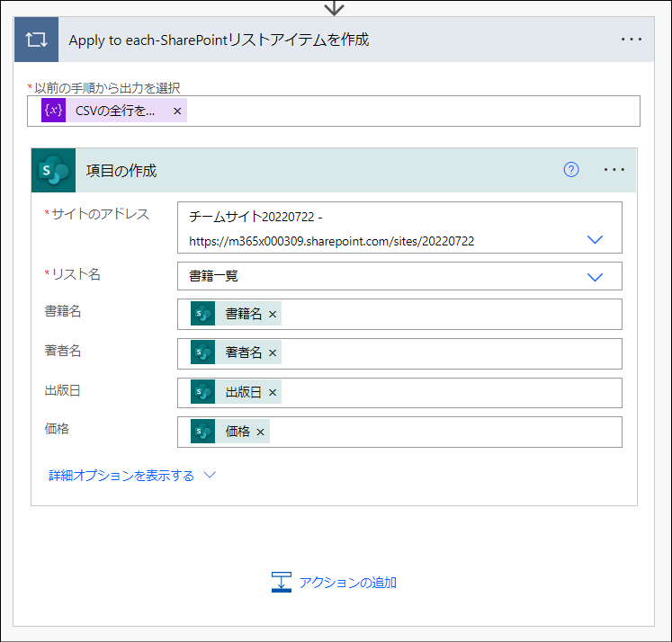Click the SharePoint icon in 書籍名 token
This screenshot has width=672, height=642.
[x=202, y=314]
